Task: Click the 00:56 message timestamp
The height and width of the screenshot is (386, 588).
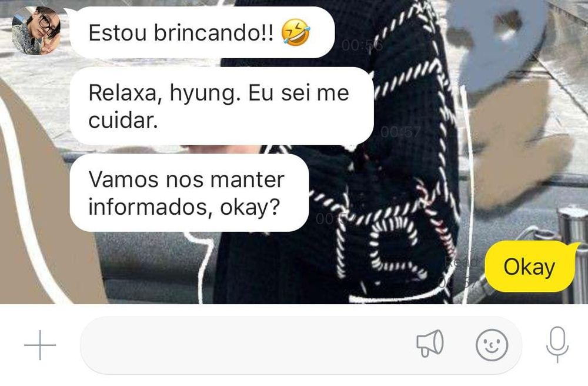Action: coord(362,46)
